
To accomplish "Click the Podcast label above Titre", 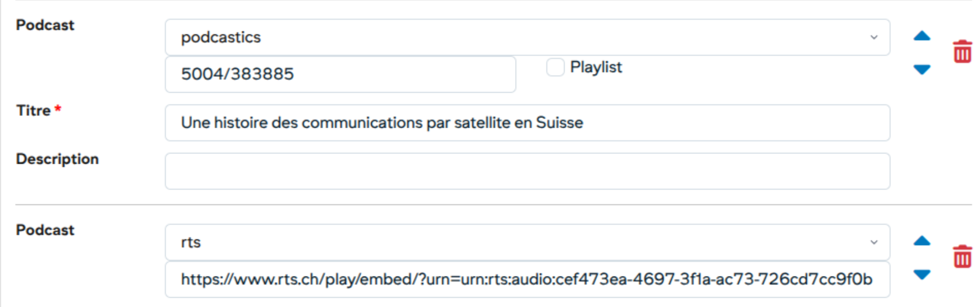I will pyautogui.click(x=45, y=25).
